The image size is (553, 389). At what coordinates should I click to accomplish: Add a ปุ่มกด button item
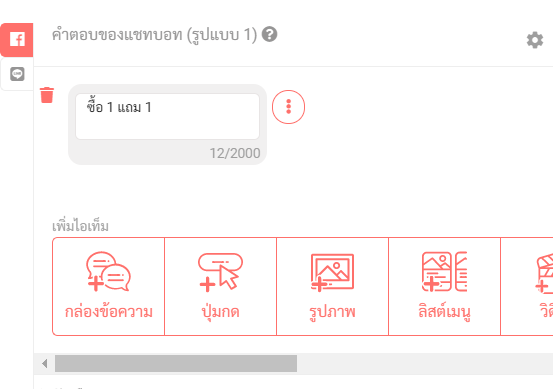coord(220,286)
